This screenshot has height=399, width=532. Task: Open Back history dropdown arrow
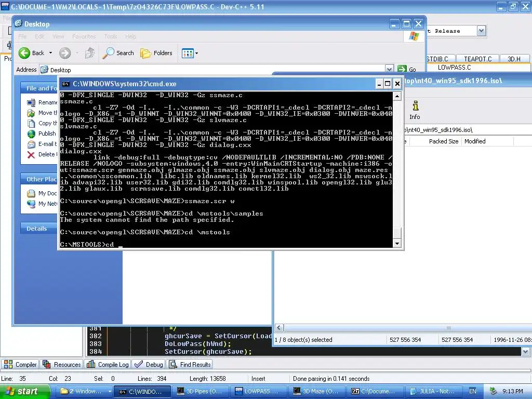coord(50,53)
